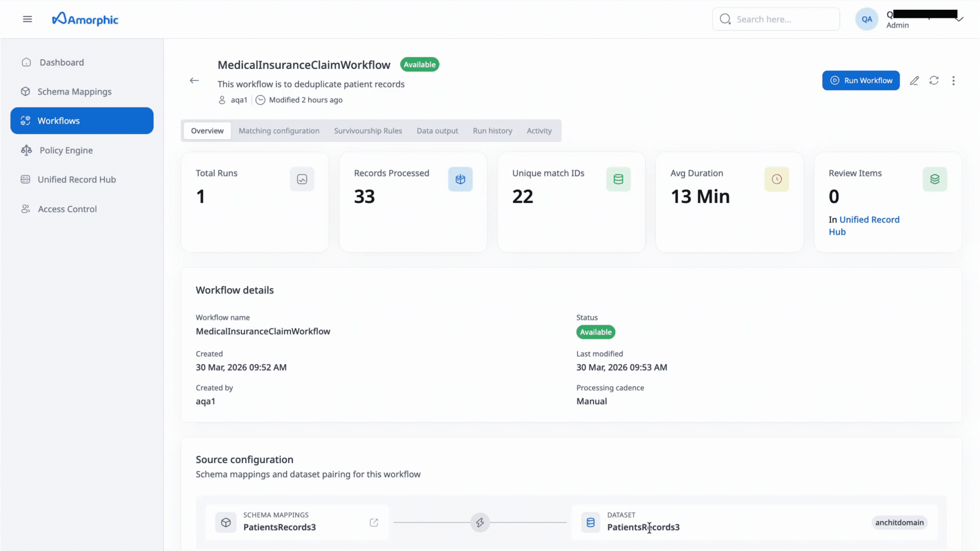
Task: Open the Schema Mappings section
Action: 74,91
